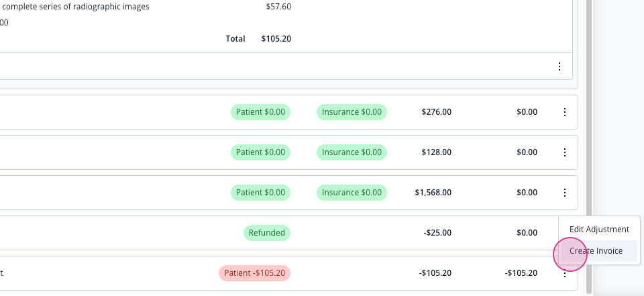Click the $57.60 radiographic images line item
The height and width of the screenshot is (296, 644).
(146, 7)
